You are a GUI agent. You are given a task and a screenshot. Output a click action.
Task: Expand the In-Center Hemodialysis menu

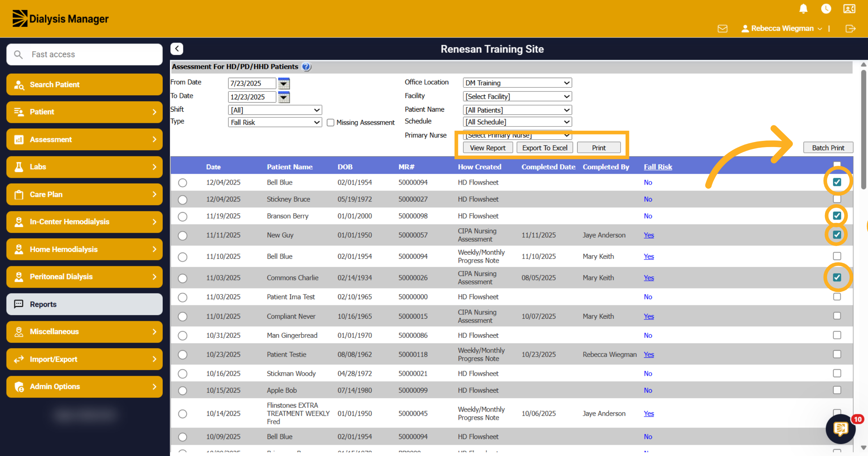(84, 222)
